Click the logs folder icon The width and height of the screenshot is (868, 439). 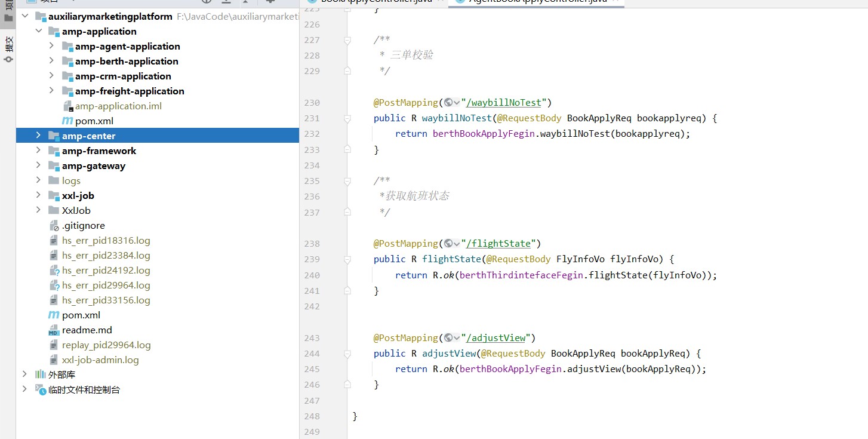point(54,180)
